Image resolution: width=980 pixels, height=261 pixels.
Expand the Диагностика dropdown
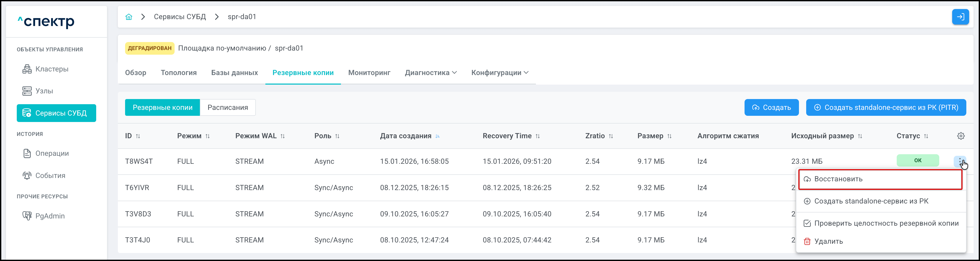point(431,73)
